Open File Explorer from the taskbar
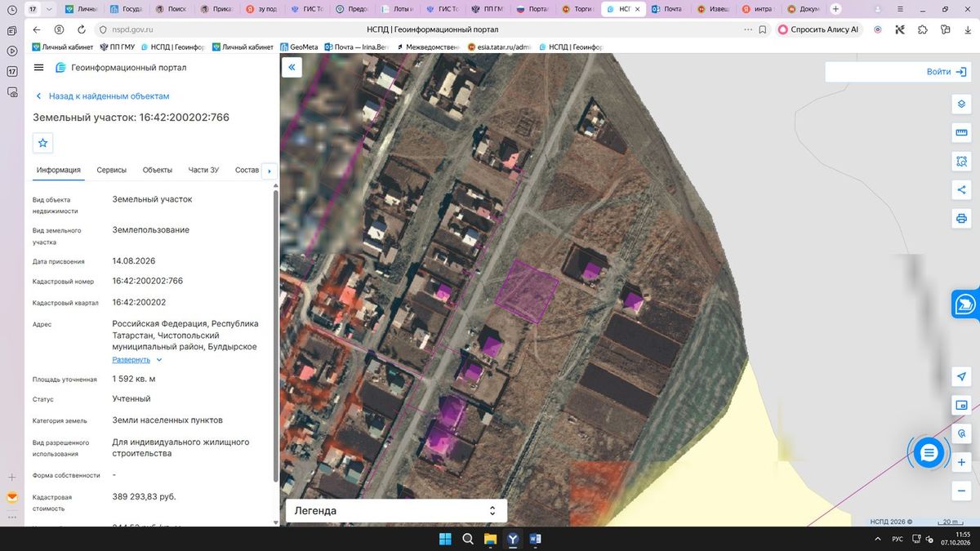The width and height of the screenshot is (980, 551). pos(490,539)
